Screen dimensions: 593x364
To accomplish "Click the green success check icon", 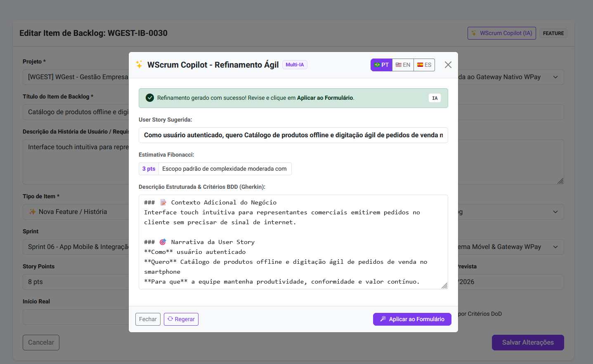I will pos(150,98).
